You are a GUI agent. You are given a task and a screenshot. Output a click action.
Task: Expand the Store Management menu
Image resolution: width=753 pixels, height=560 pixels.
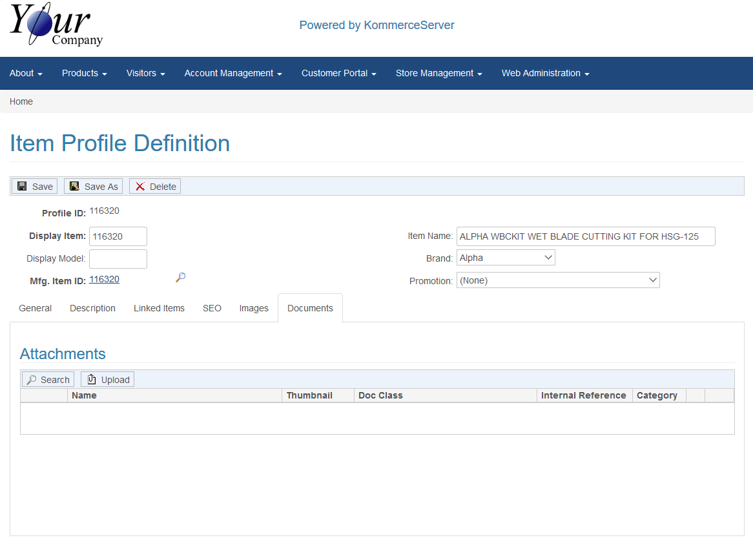point(438,74)
